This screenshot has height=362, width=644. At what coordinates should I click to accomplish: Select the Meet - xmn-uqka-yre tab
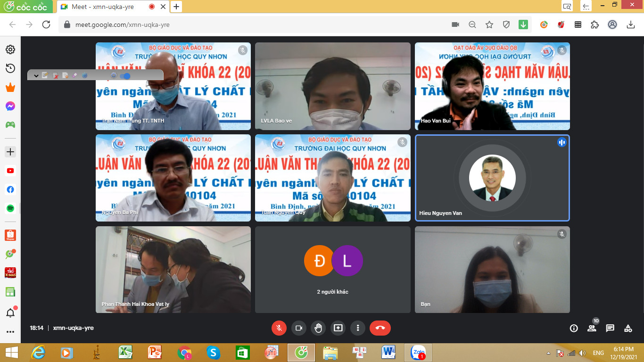[x=108, y=7]
